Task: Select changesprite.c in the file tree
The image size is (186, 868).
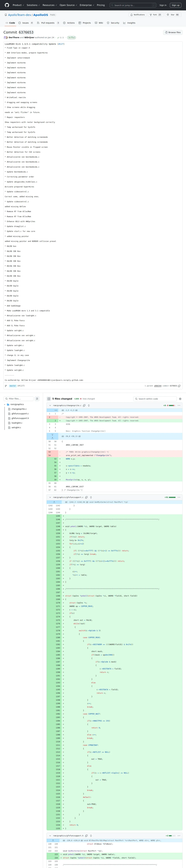Action: [x=19, y=409]
